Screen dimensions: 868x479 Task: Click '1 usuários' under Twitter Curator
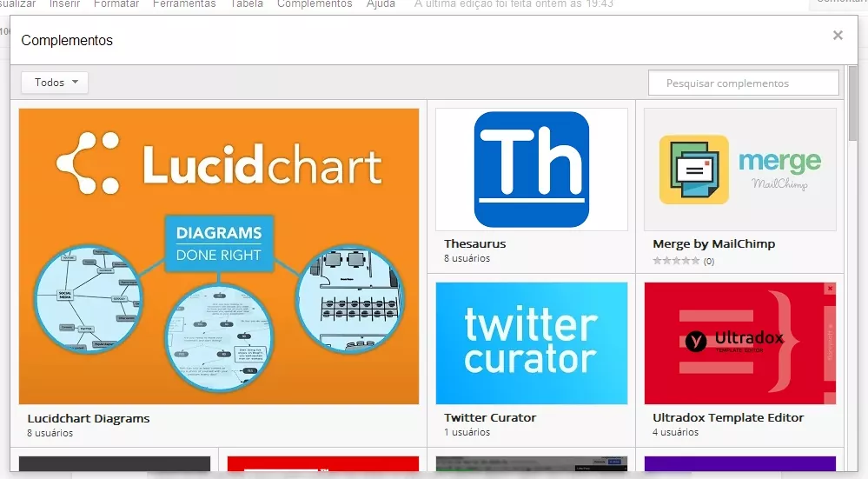click(x=467, y=432)
